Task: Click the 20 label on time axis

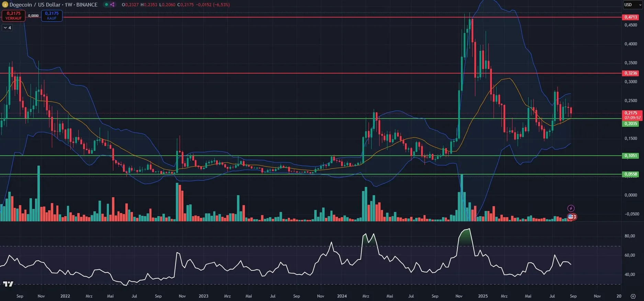Action: click(619, 296)
